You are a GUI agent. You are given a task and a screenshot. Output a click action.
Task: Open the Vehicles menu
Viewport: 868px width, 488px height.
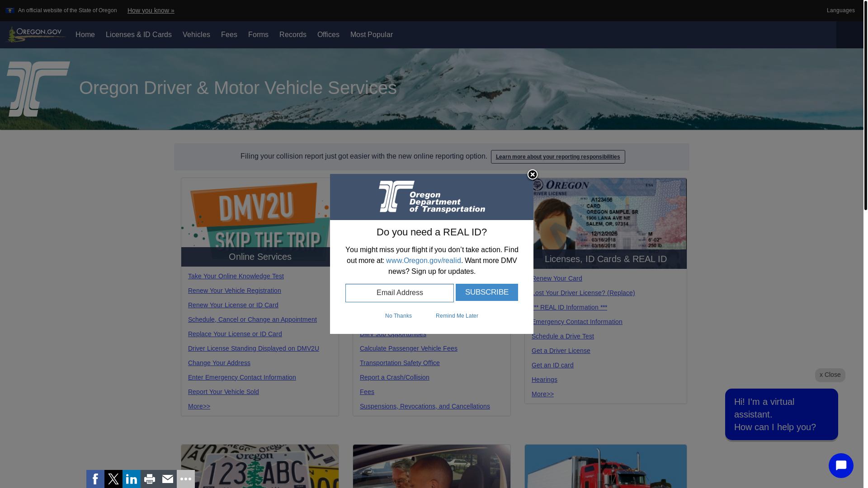click(x=196, y=35)
